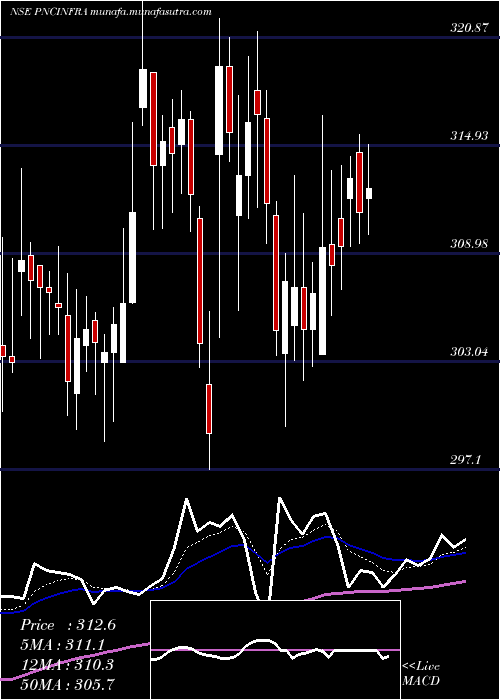Click inside the MACD inset chart box
Screen dimensions: 500x700
click(275, 650)
